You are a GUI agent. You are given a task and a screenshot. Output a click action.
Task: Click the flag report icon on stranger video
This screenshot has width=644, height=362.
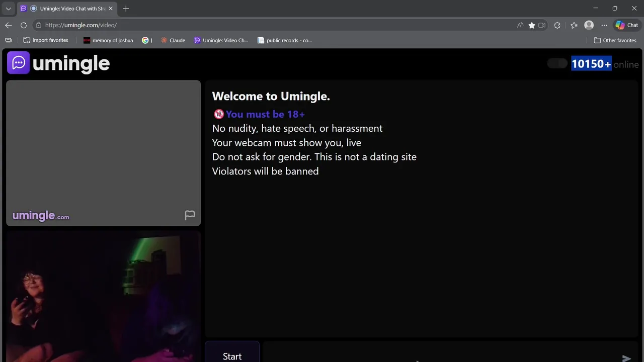pos(190,215)
